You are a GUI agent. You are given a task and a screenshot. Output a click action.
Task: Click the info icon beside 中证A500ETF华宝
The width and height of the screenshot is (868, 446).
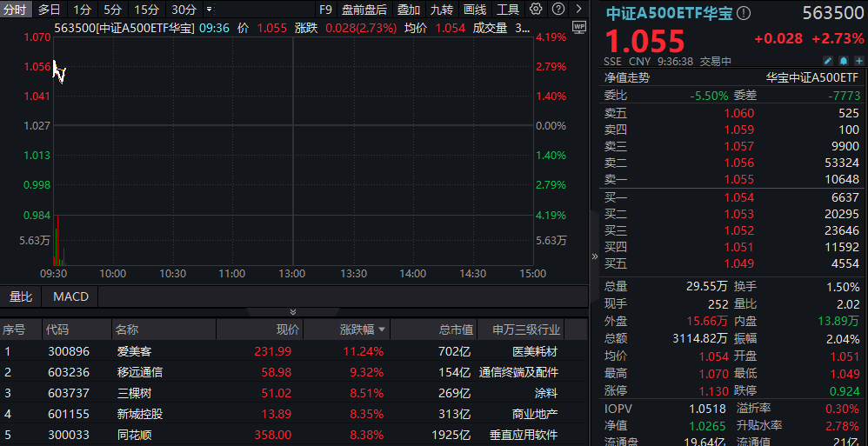744,13
